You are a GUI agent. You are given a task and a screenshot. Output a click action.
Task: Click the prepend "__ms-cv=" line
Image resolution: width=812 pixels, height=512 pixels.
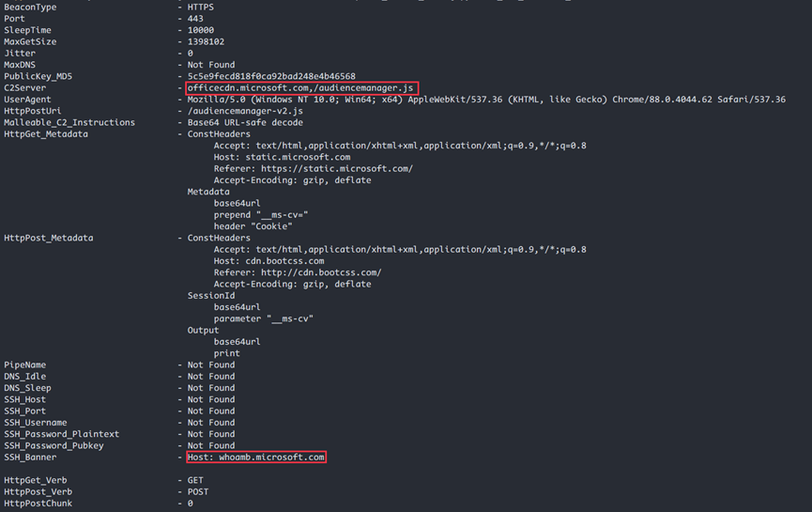point(261,214)
